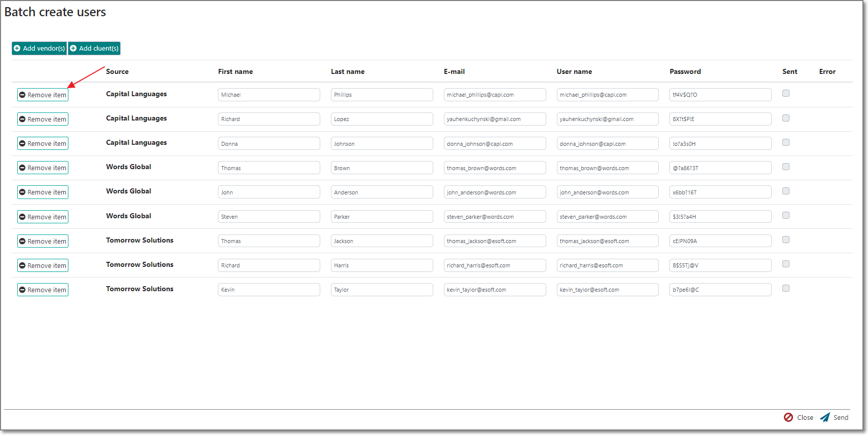Edit first name field containing Michael
This screenshot has height=435, width=868.
coord(269,95)
